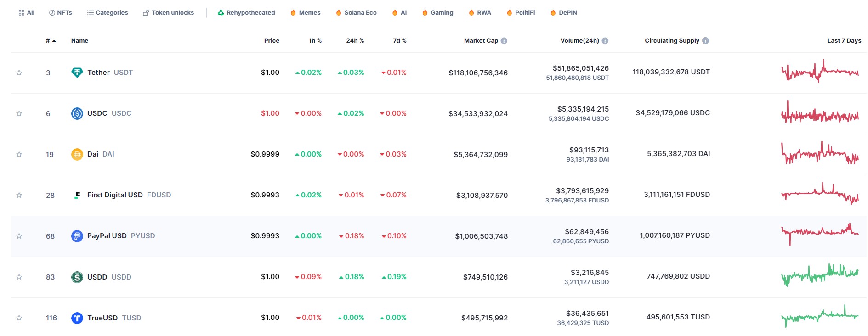Star USDD in the watchlist

19,277
